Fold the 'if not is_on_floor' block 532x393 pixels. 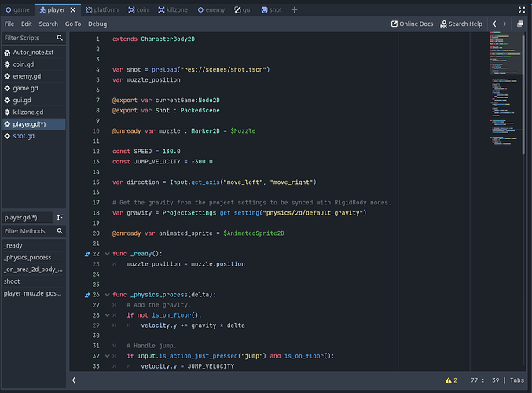pyautogui.click(x=107, y=315)
